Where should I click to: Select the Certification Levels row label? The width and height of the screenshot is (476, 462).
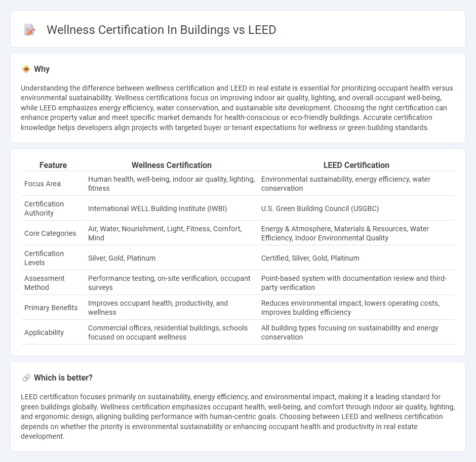tap(44, 258)
